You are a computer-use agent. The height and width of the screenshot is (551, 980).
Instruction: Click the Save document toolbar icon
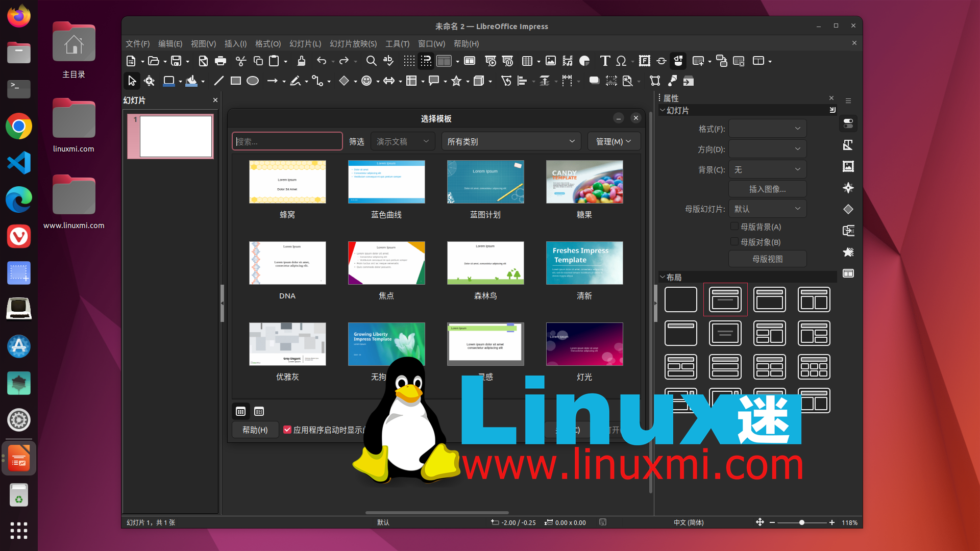click(x=176, y=61)
